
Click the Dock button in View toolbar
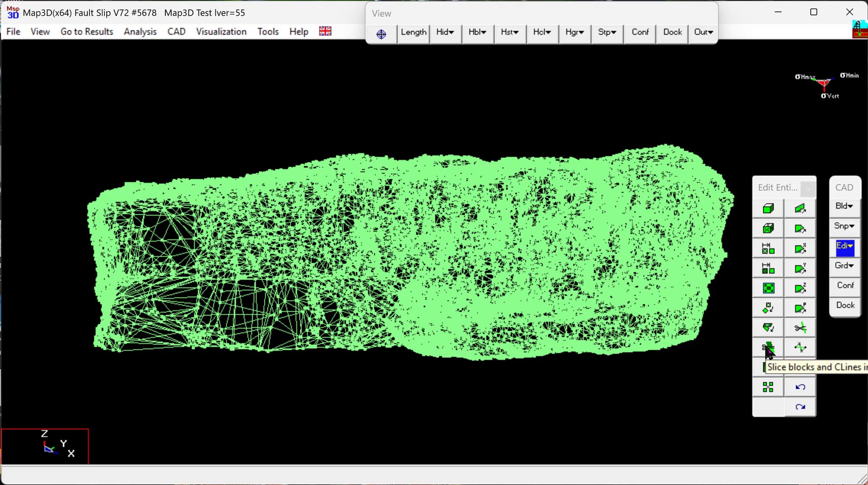pyautogui.click(x=672, y=33)
